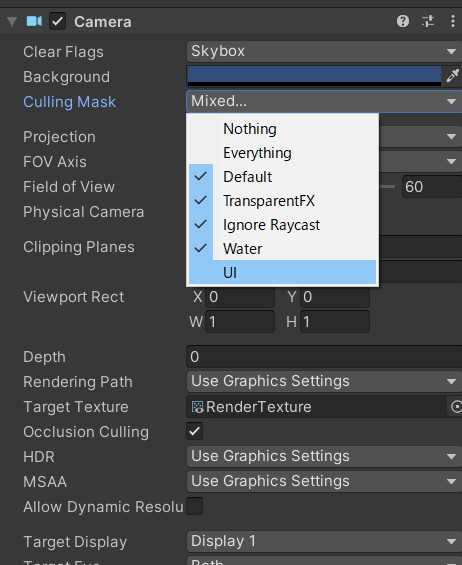
Task: Disable the Camera component checkbox
Action: point(57,21)
